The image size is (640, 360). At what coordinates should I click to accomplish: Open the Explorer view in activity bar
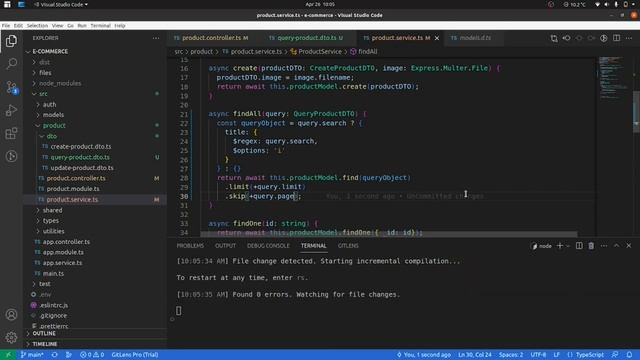11,41
